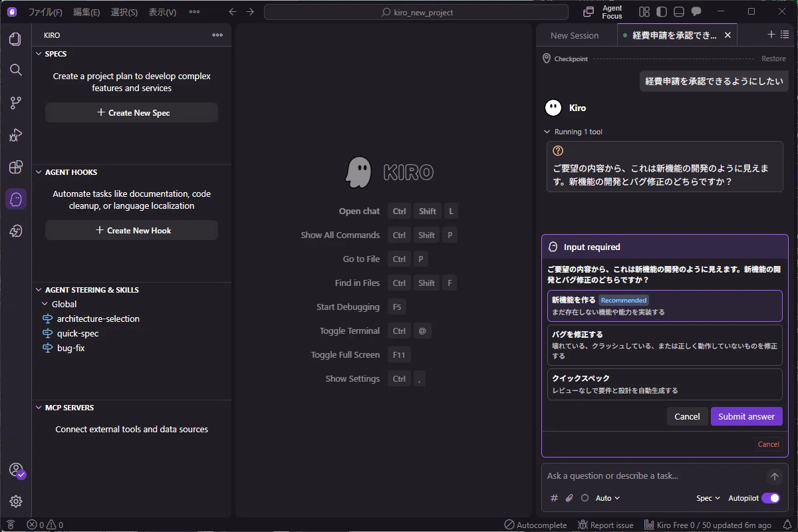Image resolution: width=798 pixels, height=532 pixels.
Task: Open the 表示(V) menu
Action: pos(162,12)
